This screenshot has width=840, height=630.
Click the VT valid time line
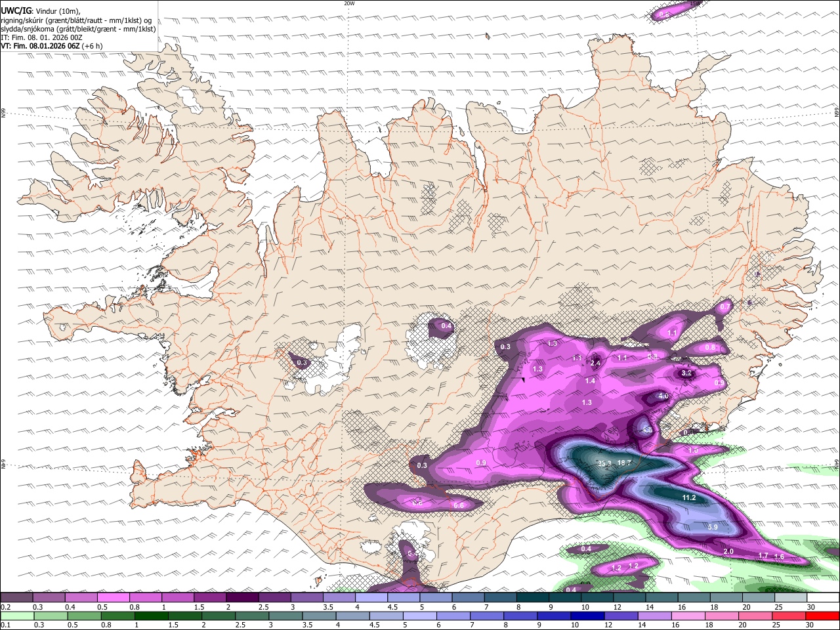pos(52,46)
